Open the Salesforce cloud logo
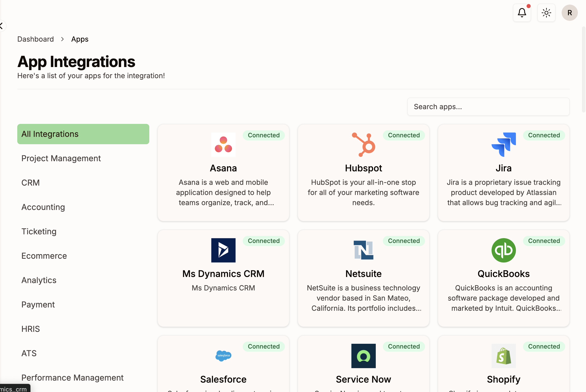The width and height of the screenshot is (586, 392). point(223,356)
